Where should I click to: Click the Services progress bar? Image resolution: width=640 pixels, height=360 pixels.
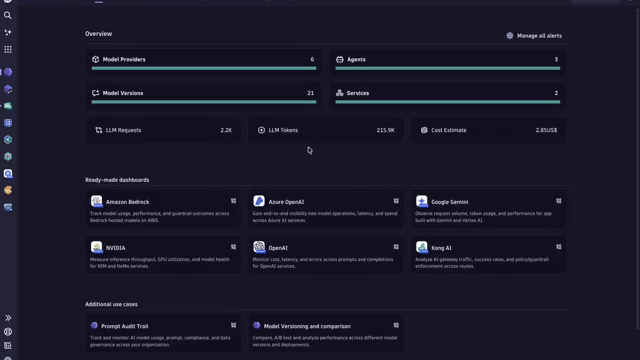448,102
